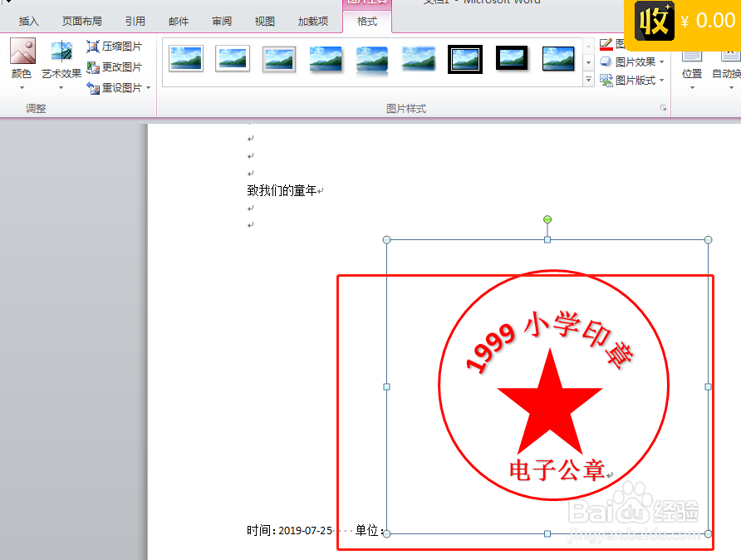Image resolution: width=741 pixels, height=560 pixels.
Task: Switch to the 页面布局 tab
Action: tap(81, 22)
